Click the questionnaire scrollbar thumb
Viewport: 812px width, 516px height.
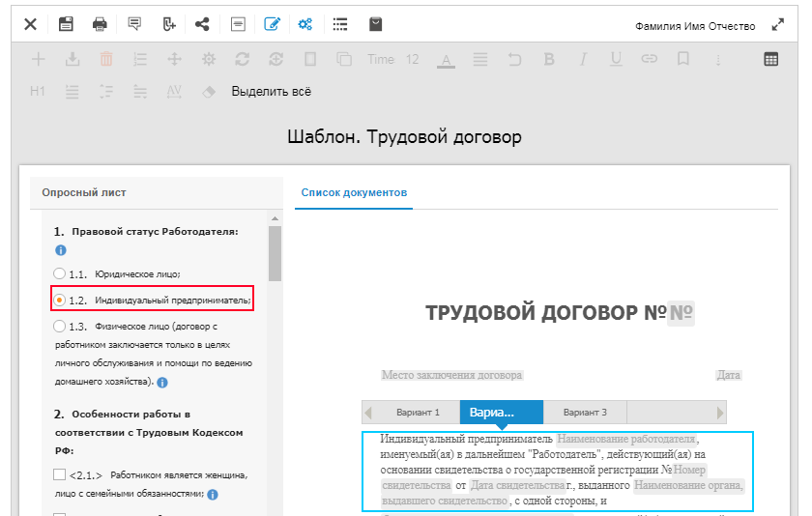pyautogui.click(x=275, y=253)
